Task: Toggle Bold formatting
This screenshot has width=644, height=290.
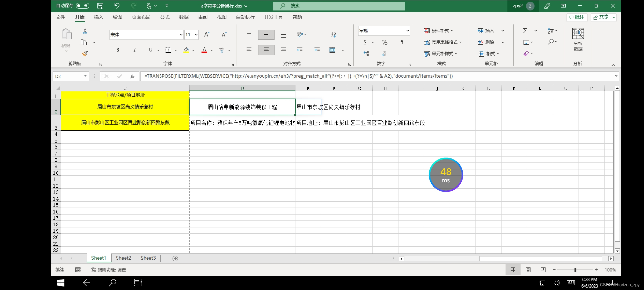Action: [x=118, y=50]
